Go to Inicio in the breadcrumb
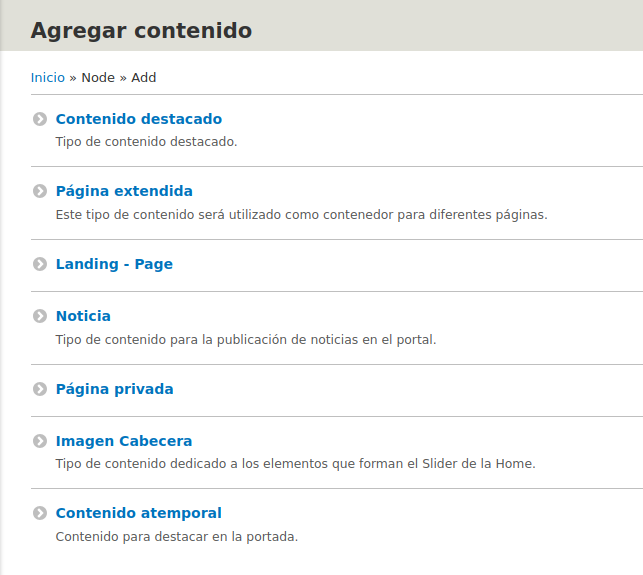 point(47,77)
